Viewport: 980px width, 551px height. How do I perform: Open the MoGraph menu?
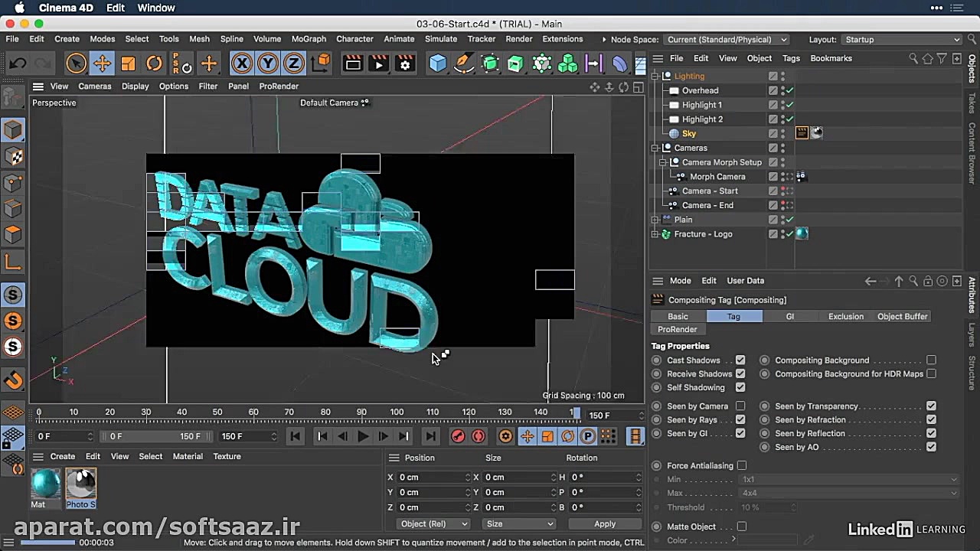[309, 39]
